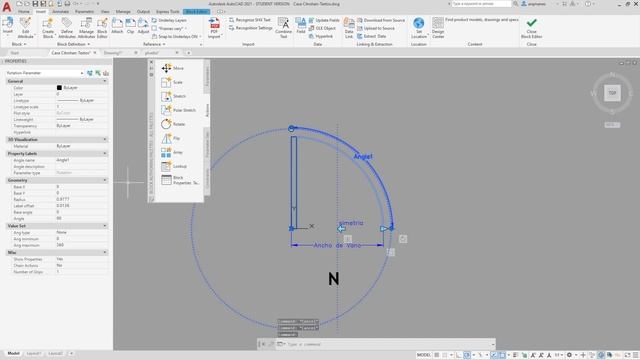This screenshot has width=640, height=360.
Task: Open Manage Attributes tool
Action: [86, 28]
